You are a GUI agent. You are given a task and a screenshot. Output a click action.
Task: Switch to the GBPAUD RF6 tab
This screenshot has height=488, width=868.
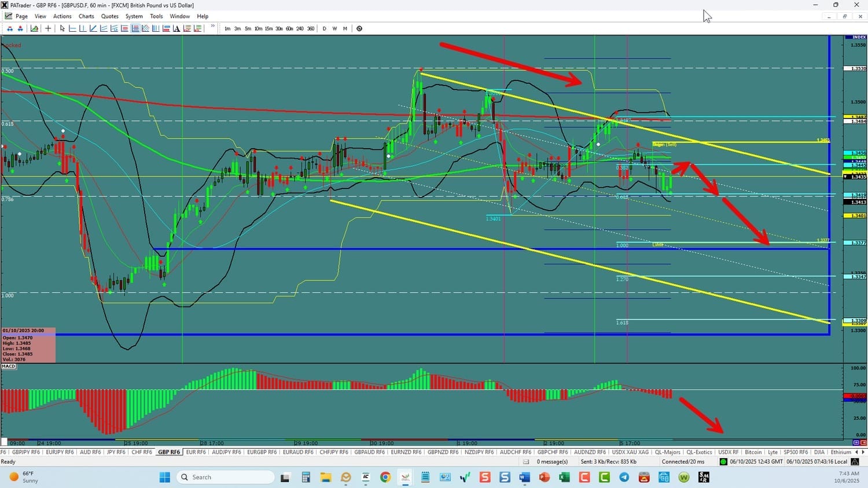[369, 452]
